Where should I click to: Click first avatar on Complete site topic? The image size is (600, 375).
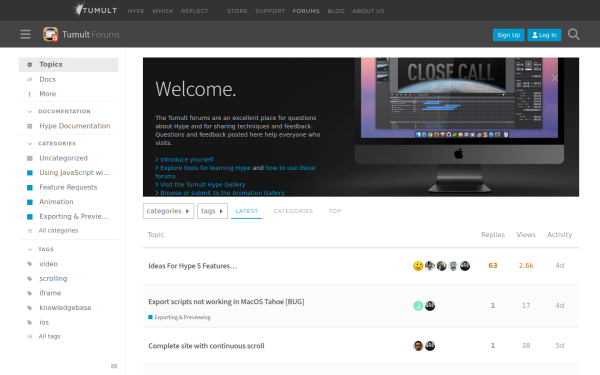pyautogui.click(x=418, y=346)
